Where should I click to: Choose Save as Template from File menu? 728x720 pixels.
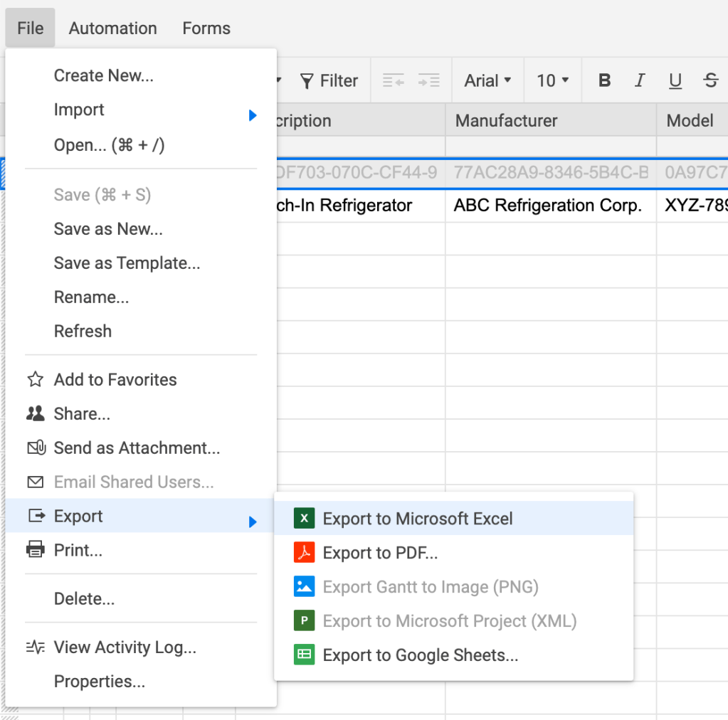[x=127, y=263]
